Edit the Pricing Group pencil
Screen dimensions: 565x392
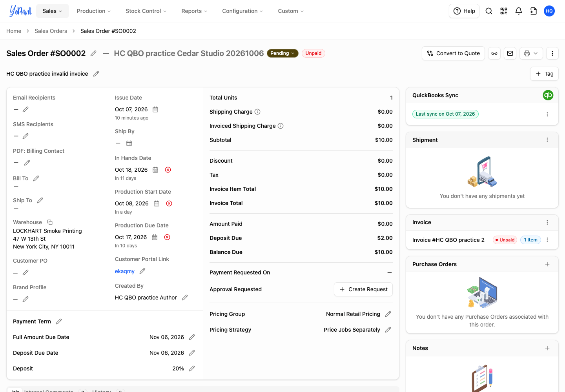[388, 314]
